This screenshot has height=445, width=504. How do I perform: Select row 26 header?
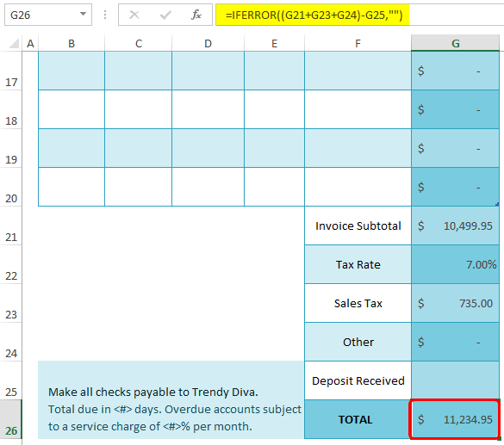coord(11,419)
